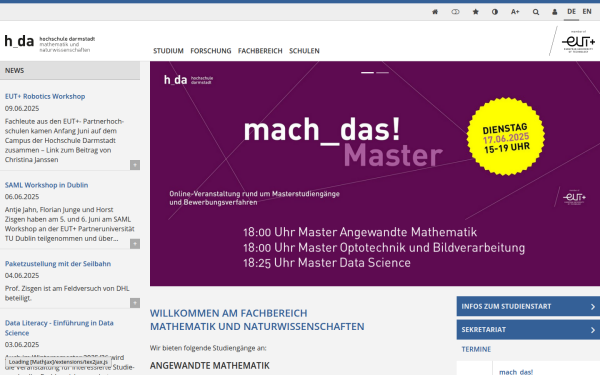The image size is (600, 375).
Task: Click chevron on INFOS ZUM STUDIENSTART
Action: click(593, 307)
